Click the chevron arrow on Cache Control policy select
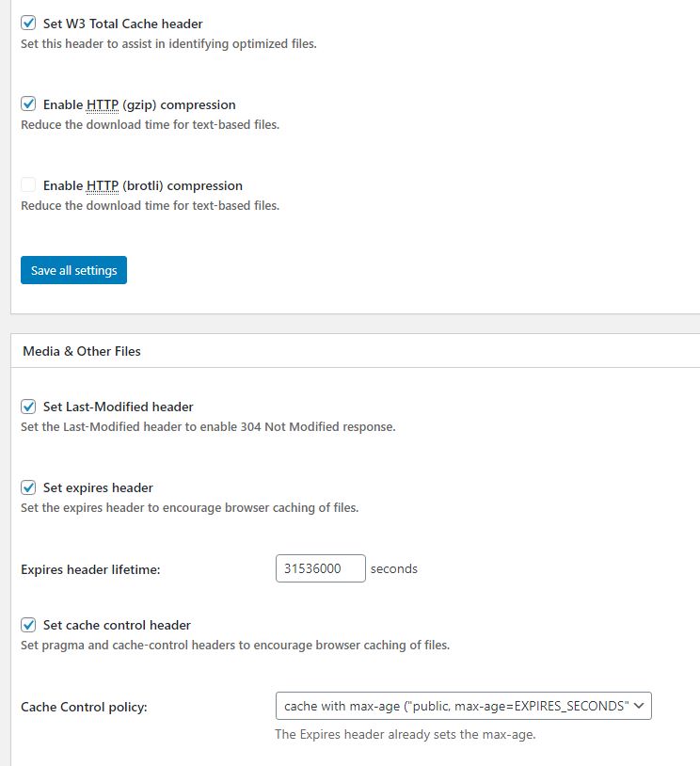The height and width of the screenshot is (766, 700). pos(639,706)
